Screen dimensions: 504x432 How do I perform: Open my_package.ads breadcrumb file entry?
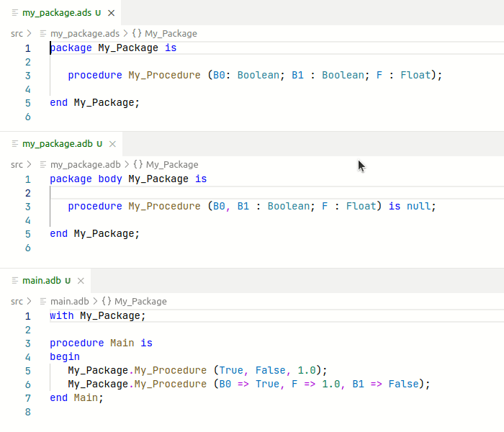[x=85, y=33]
